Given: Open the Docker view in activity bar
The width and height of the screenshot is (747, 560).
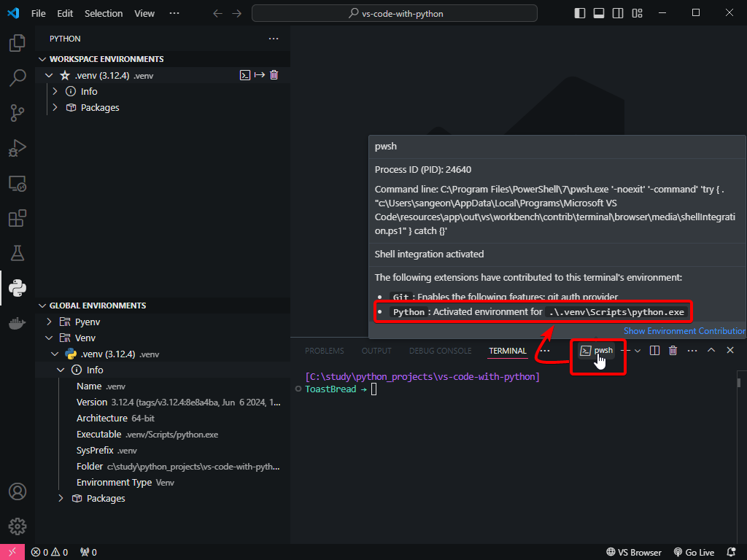Looking at the screenshot, I should click(18, 323).
